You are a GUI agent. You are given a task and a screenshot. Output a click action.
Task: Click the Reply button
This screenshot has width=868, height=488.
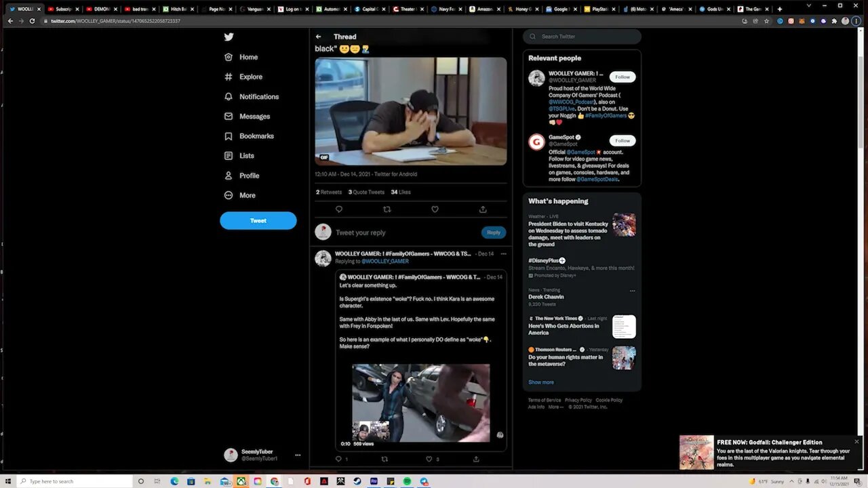[x=494, y=232]
